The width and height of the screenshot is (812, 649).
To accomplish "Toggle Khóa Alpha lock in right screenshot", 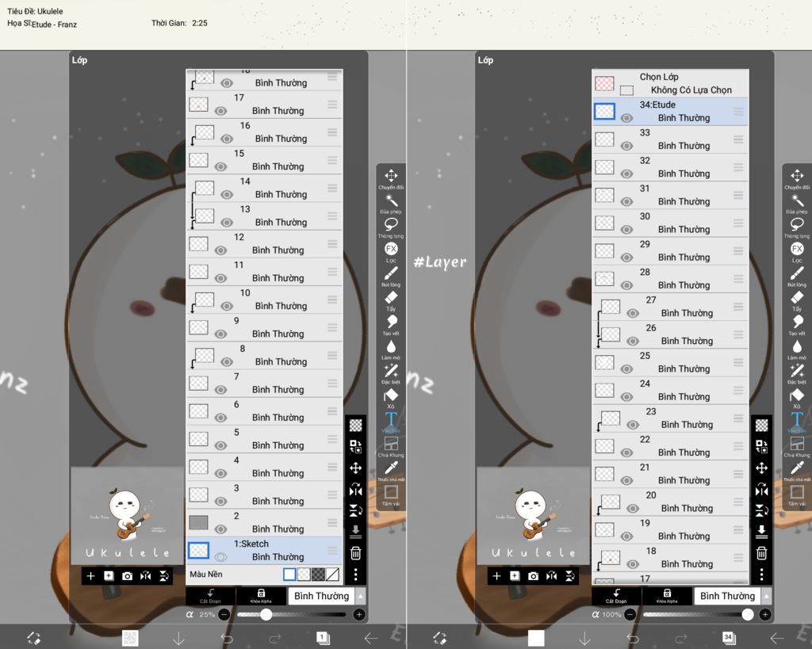I will tap(667, 596).
